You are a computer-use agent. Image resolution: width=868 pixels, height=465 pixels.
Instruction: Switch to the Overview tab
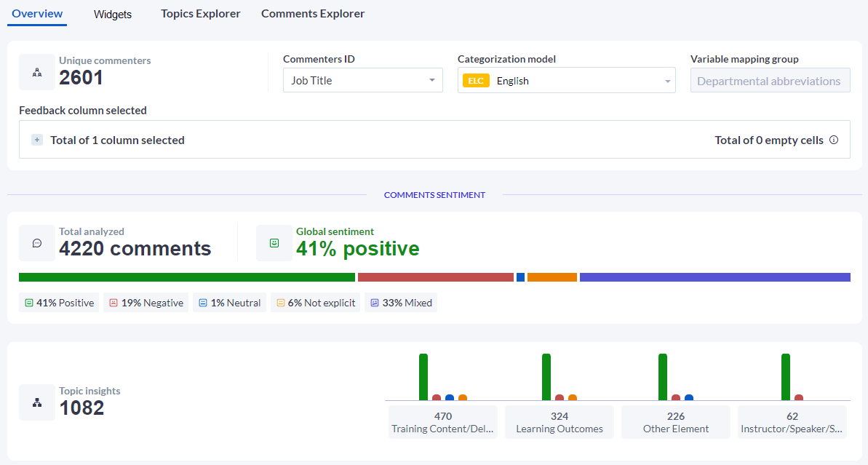[x=37, y=14]
